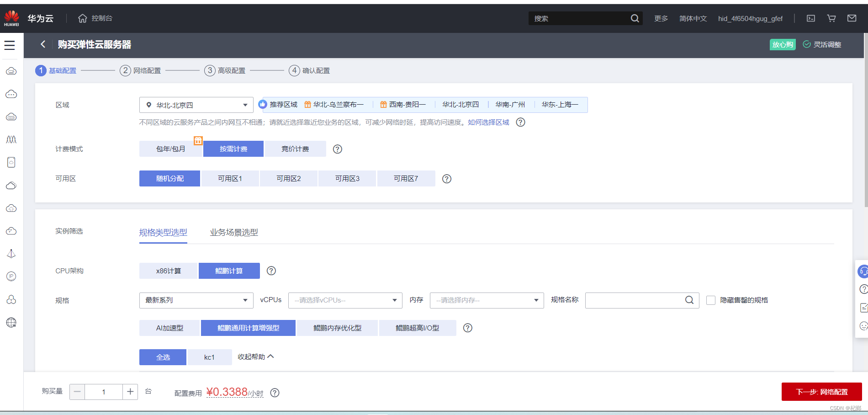Open the messages envelope icon
Viewport: 868px width, 415px height.
click(852, 18)
